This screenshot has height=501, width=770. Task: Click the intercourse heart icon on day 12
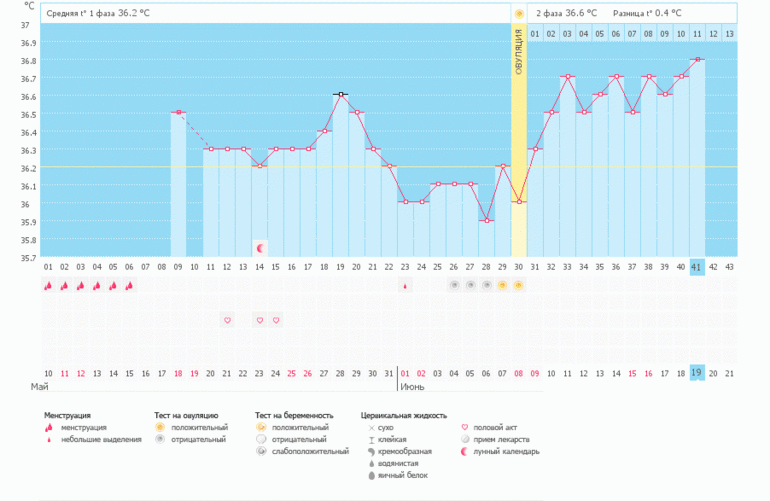(227, 320)
